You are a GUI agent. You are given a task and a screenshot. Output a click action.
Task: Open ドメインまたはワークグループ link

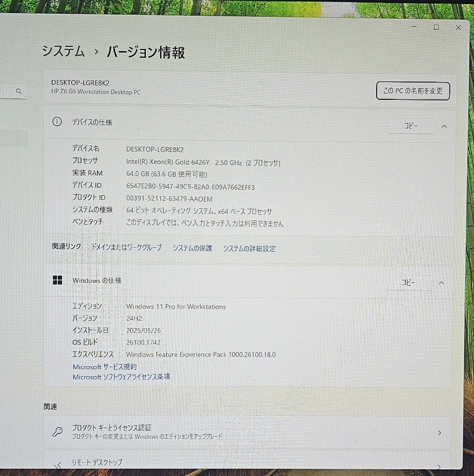127,247
